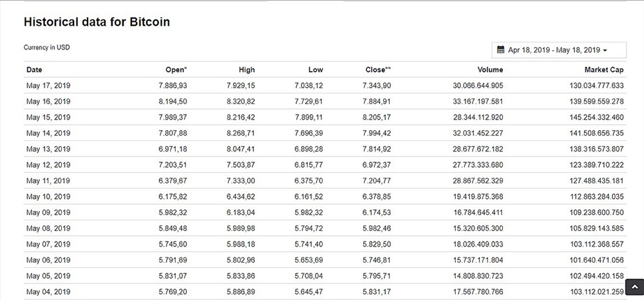Click the Historical data for Bitcoin heading
Image resolution: width=644 pixels, height=300 pixels.
tap(97, 22)
